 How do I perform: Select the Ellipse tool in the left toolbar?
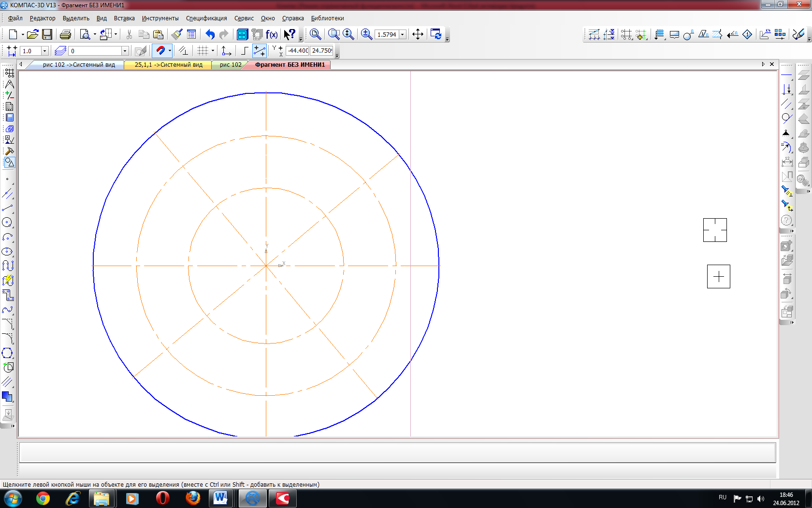pyautogui.click(x=7, y=252)
